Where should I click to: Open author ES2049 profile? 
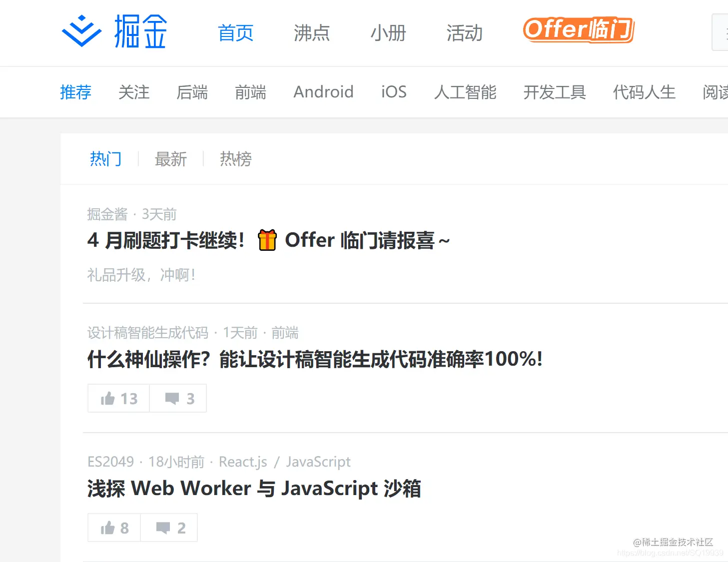(x=110, y=462)
